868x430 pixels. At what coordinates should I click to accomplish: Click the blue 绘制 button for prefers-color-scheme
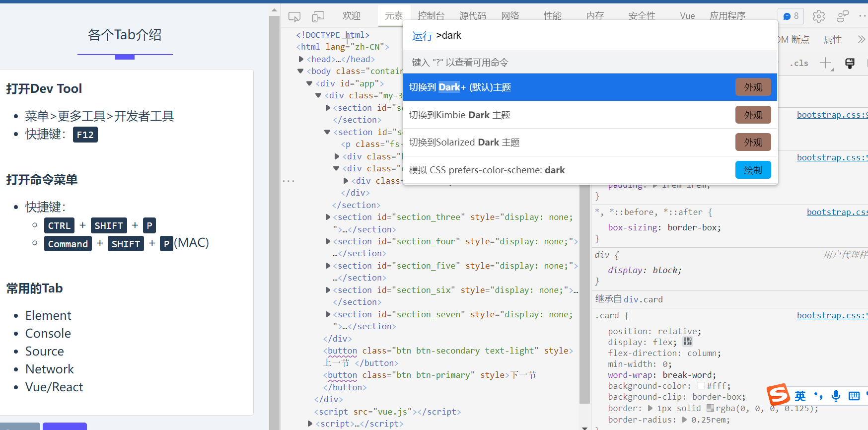[753, 170]
